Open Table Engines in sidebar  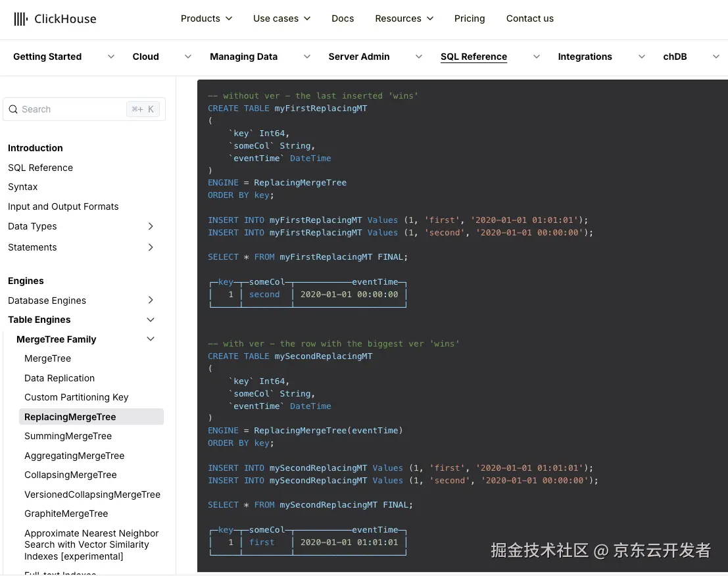[39, 320]
